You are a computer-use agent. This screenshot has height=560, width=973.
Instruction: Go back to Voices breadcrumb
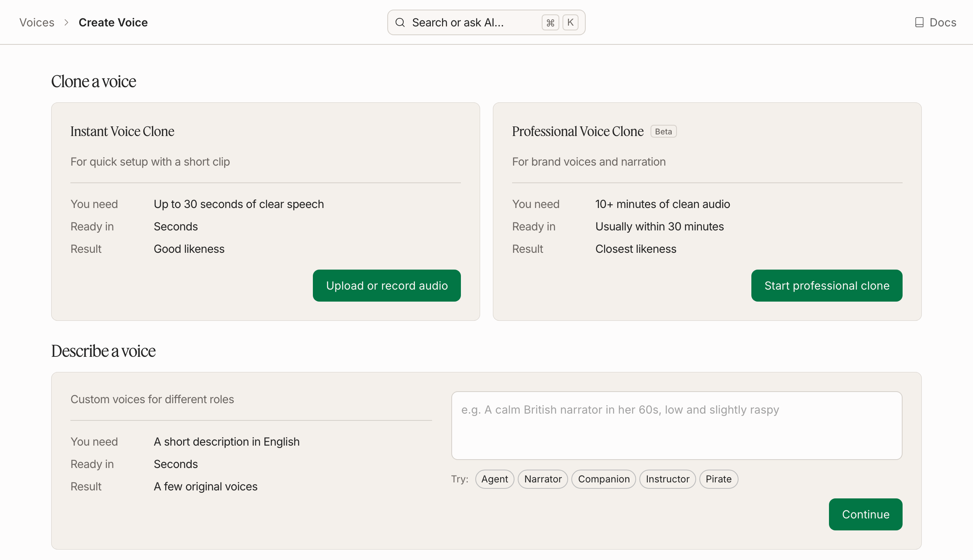pos(37,22)
